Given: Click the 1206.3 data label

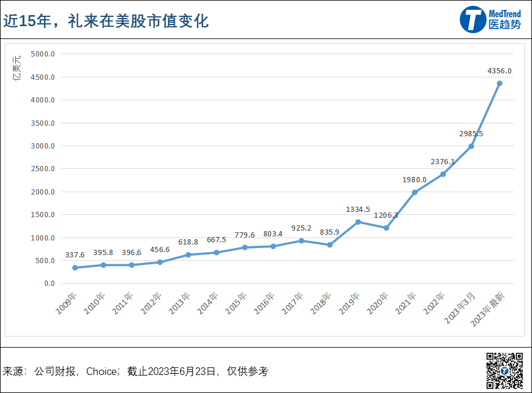Looking at the screenshot, I should tap(386, 215).
